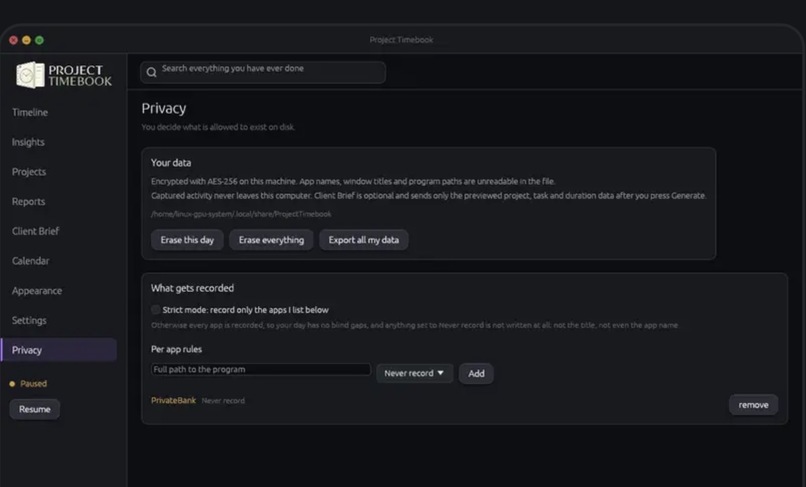The image size is (806, 487).
Task: Open Projects from the sidebar
Action: tap(29, 172)
